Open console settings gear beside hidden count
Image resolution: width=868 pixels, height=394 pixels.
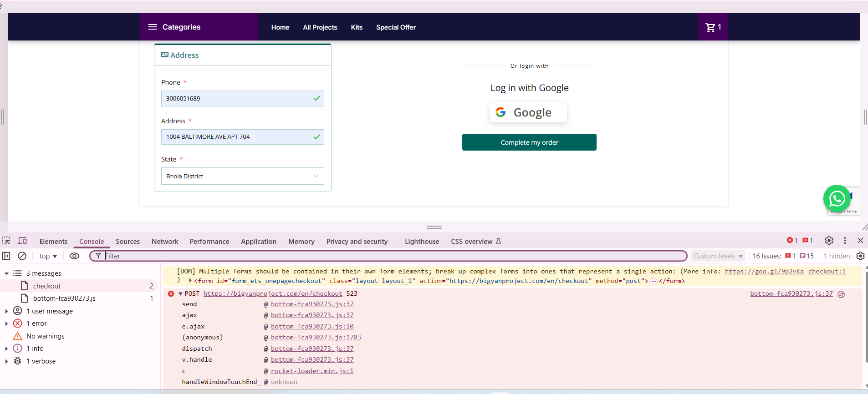tap(860, 256)
